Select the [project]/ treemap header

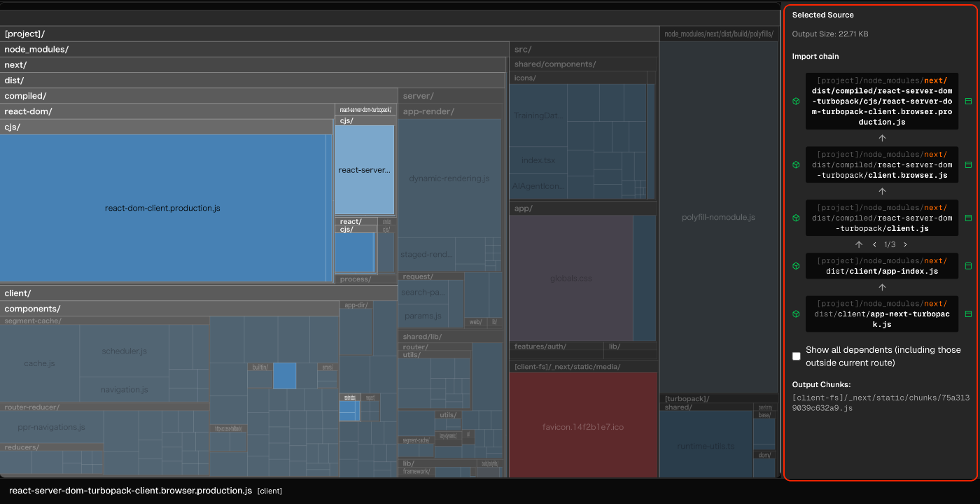coord(329,34)
